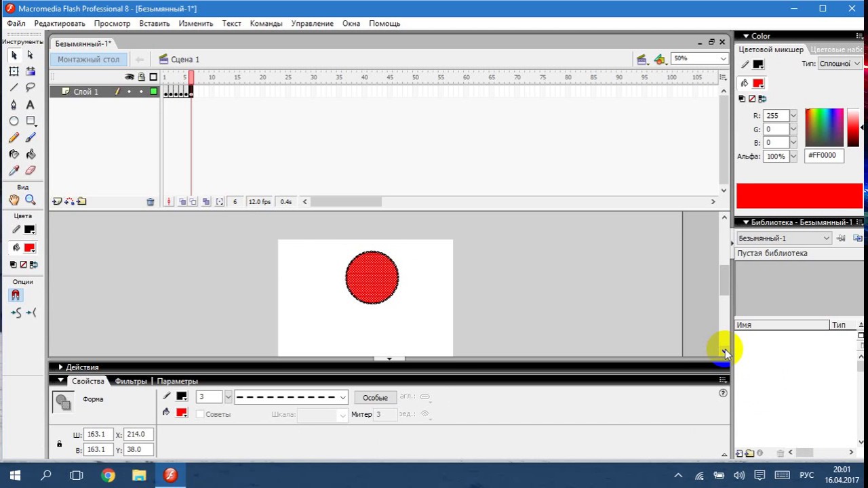Open the stroke height dropdown arrow
Image resolution: width=868 pixels, height=488 pixels.
tap(228, 397)
